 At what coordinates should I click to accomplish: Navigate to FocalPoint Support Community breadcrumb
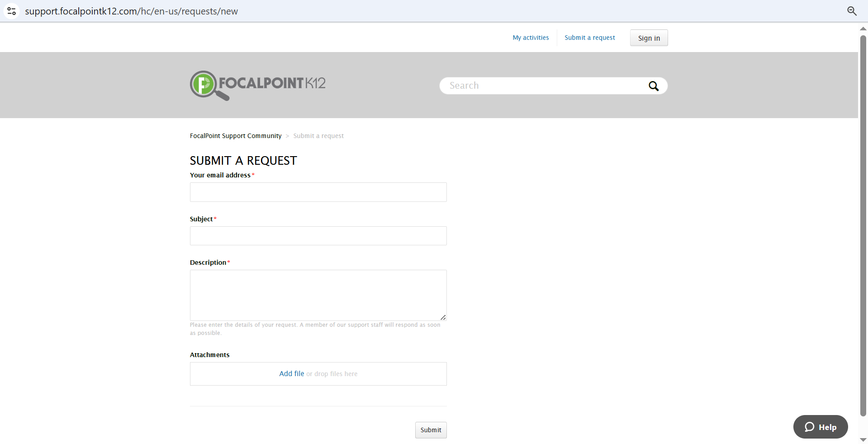coord(236,136)
